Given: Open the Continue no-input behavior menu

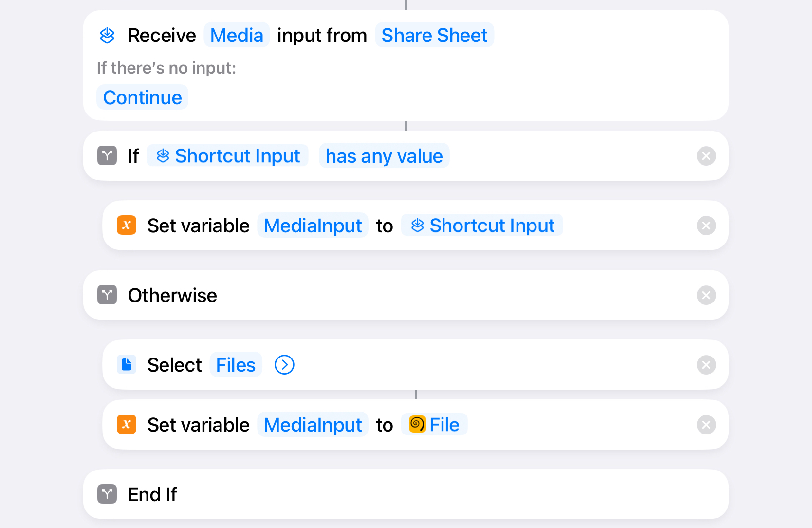Looking at the screenshot, I should coord(143,97).
